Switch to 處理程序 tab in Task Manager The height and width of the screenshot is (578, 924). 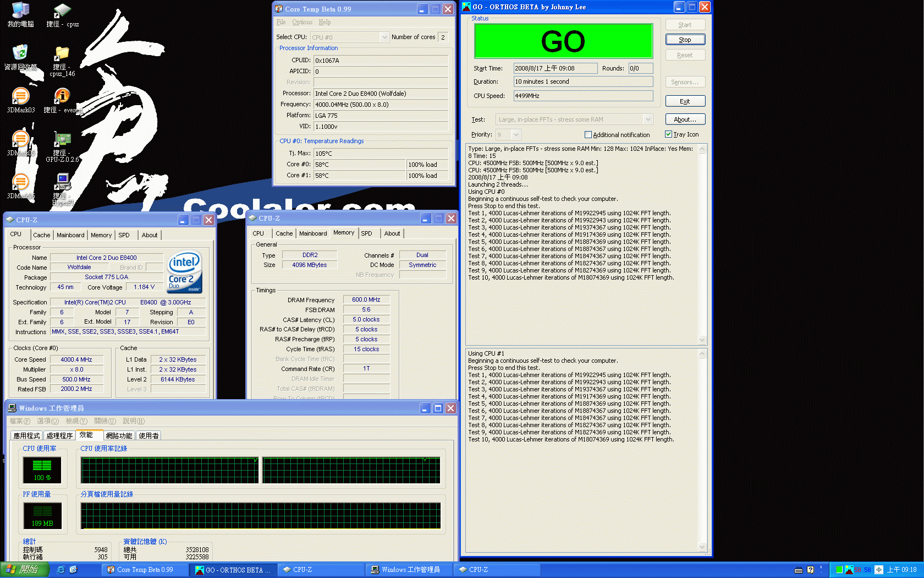59,435
